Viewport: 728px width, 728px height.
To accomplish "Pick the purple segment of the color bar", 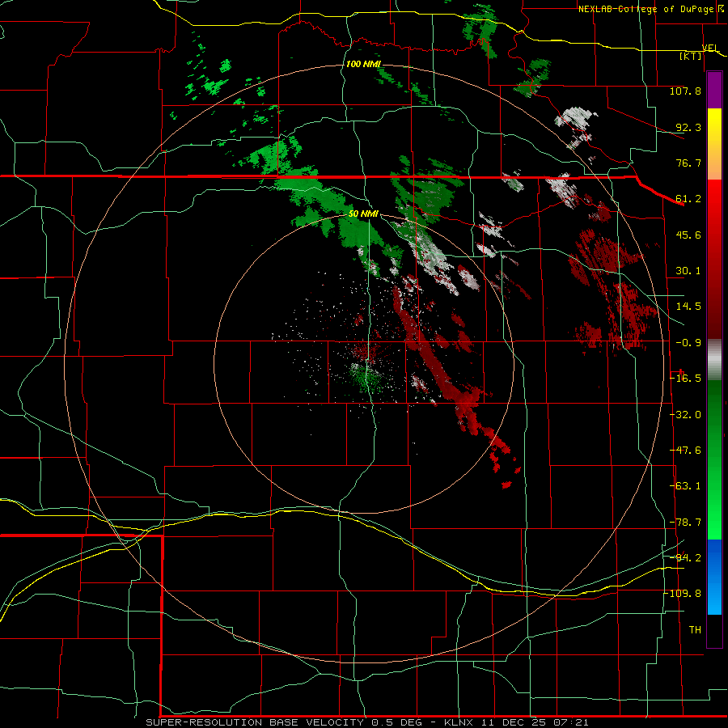I will pyautogui.click(x=714, y=91).
